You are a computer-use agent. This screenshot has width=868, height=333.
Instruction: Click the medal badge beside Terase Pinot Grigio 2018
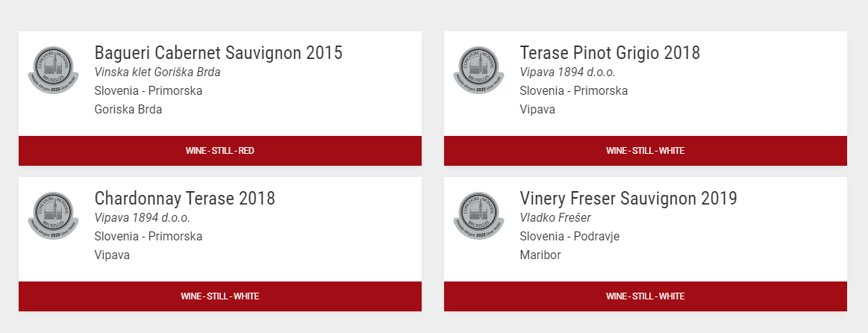click(479, 70)
